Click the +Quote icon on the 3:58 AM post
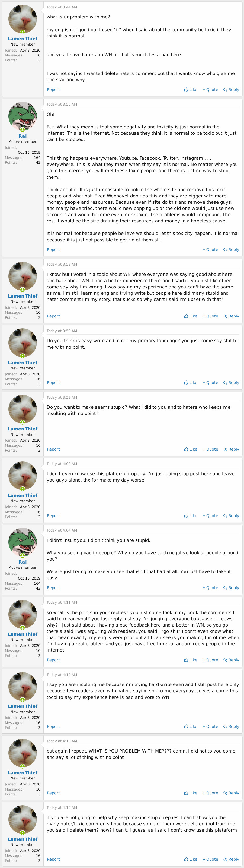Screen dimensions: 244x868 [x=204, y=316]
